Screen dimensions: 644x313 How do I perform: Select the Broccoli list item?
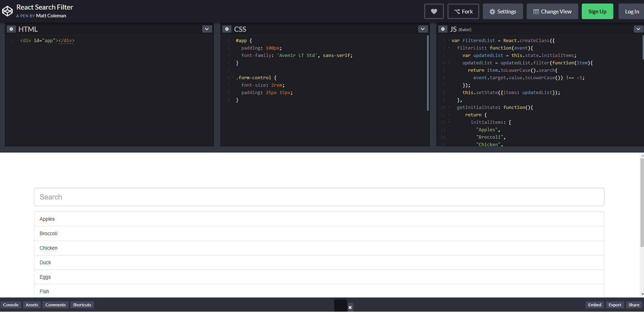coord(319,233)
